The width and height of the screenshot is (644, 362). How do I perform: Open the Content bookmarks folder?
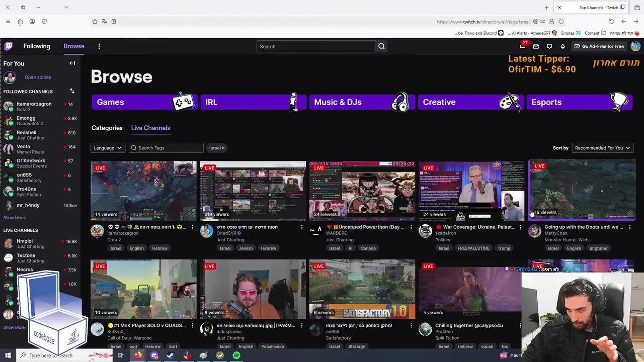point(595,33)
